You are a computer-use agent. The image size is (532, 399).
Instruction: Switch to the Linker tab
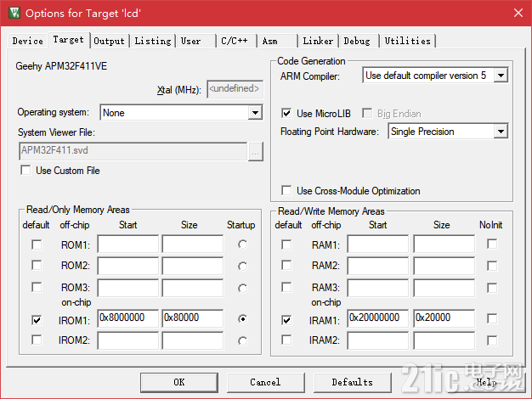[318, 41]
